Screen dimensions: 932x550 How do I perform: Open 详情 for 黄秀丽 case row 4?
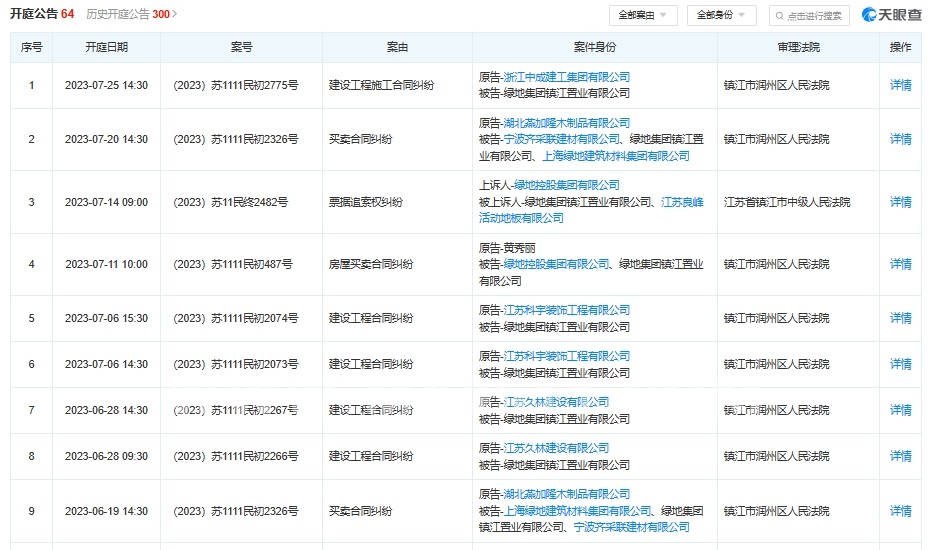pos(900,264)
